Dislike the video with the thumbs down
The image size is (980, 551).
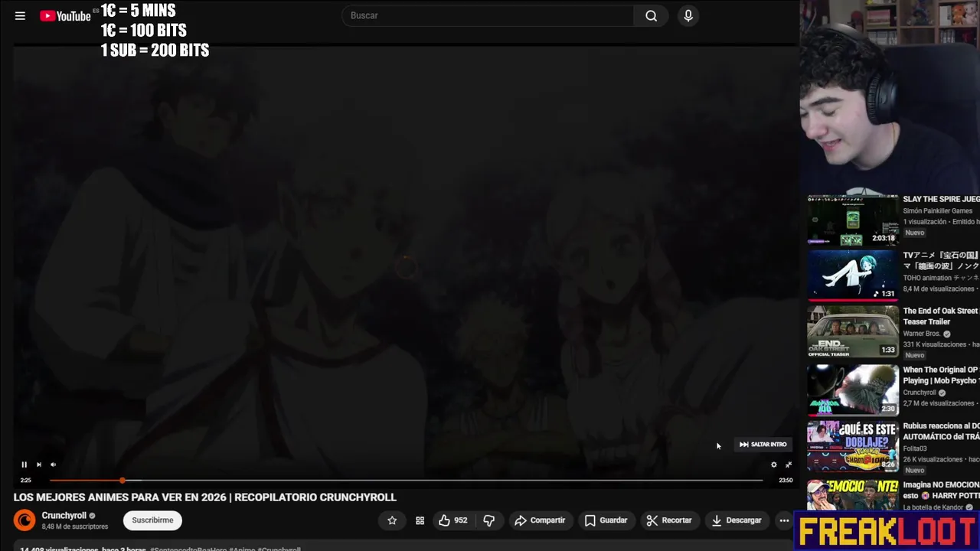point(489,520)
